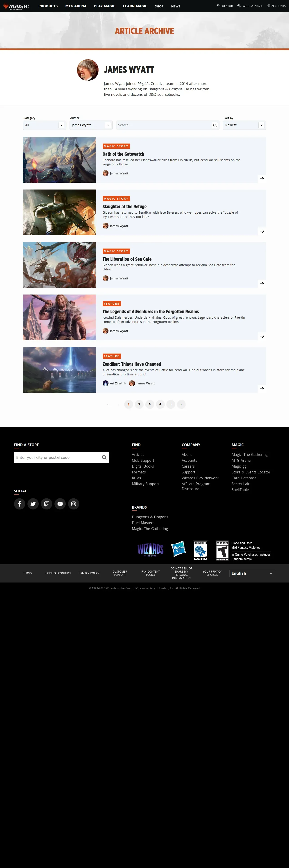Open the Twitter social icon
The height and width of the screenshot is (868, 289).
[33, 504]
